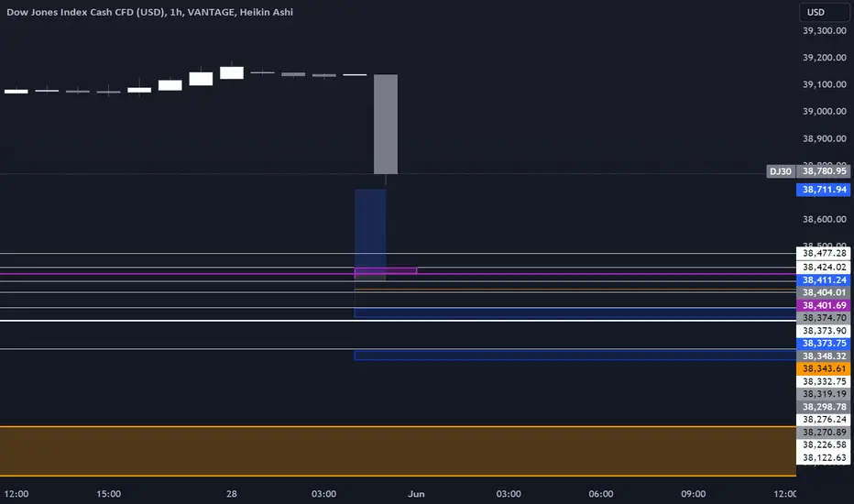Viewport: 854px width, 504px height.
Task: Click the 39,000.00 price scale value
Action: [824, 111]
